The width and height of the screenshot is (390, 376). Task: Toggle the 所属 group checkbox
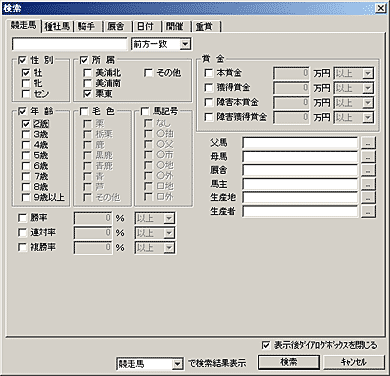pos(84,60)
